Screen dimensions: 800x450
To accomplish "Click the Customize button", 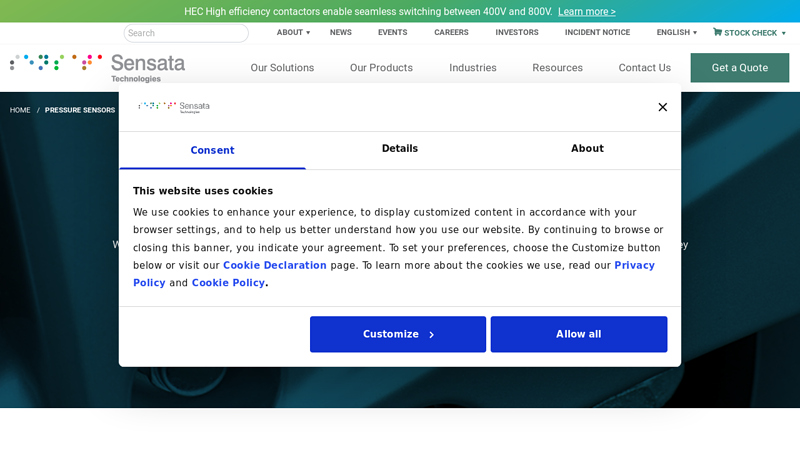I will point(398,334).
